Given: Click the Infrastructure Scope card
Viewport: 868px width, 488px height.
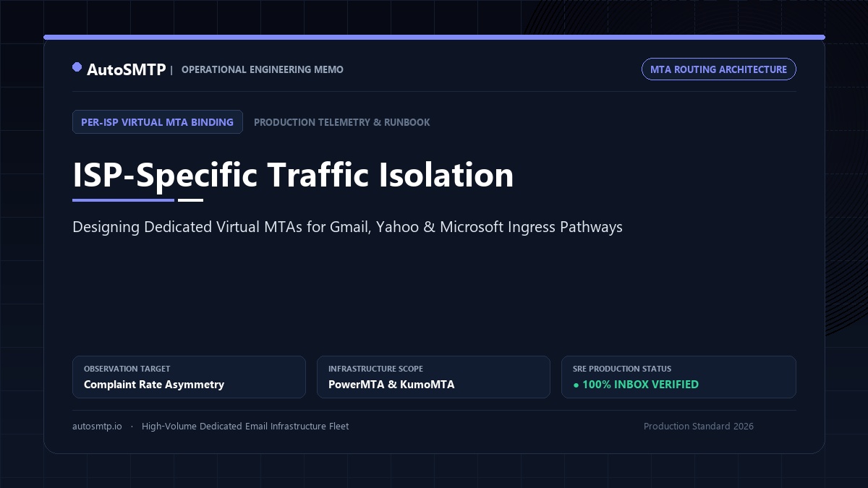Looking at the screenshot, I should pos(433,377).
